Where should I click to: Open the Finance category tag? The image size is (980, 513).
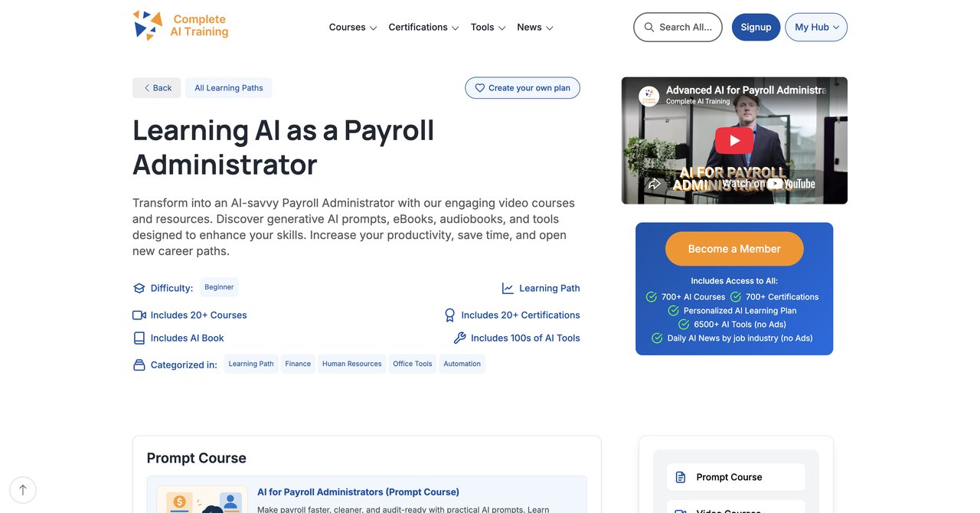tap(298, 364)
